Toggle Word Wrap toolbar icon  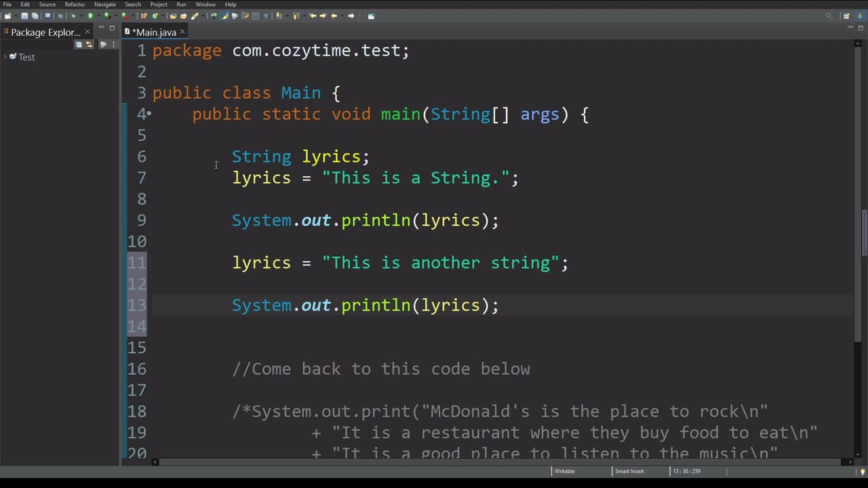point(245,16)
